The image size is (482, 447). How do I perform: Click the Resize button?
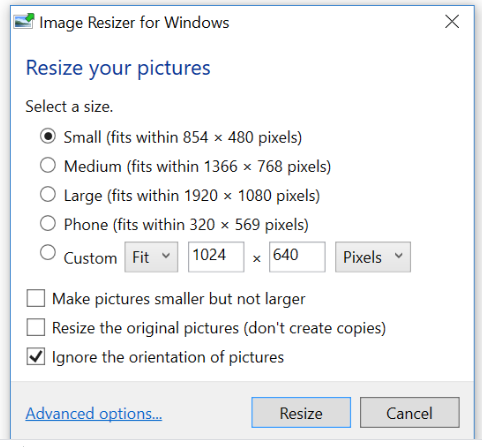pyautogui.click(x=301, y=412)
